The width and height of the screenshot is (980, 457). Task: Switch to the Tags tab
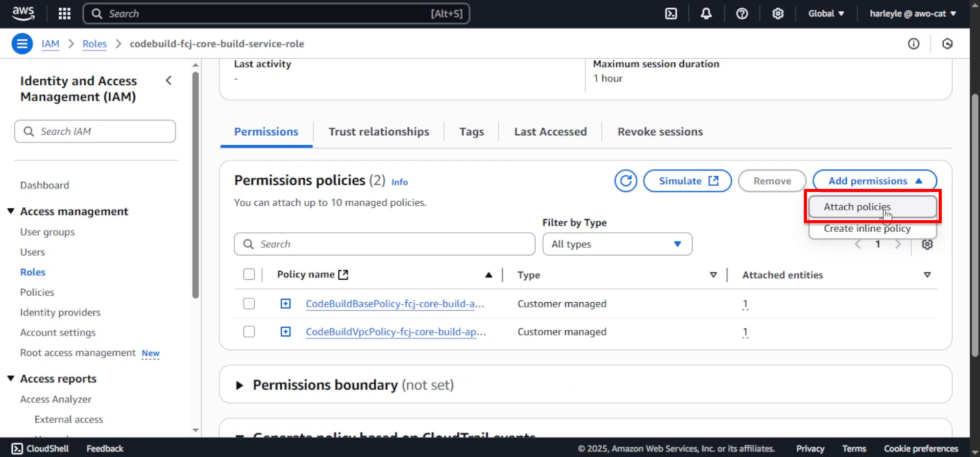point(472,132)
